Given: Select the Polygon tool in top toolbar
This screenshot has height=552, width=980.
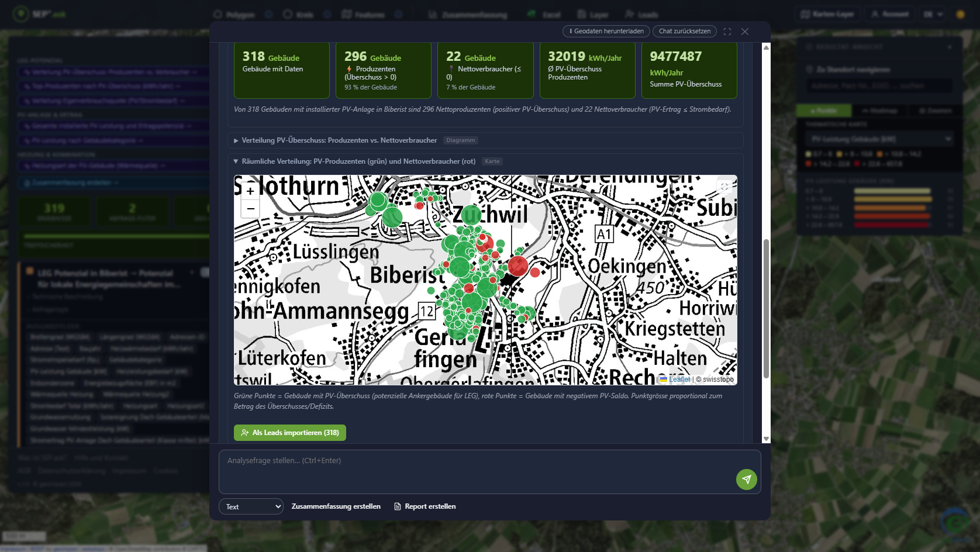Looking at the screenshot, I should coord(234,15).
